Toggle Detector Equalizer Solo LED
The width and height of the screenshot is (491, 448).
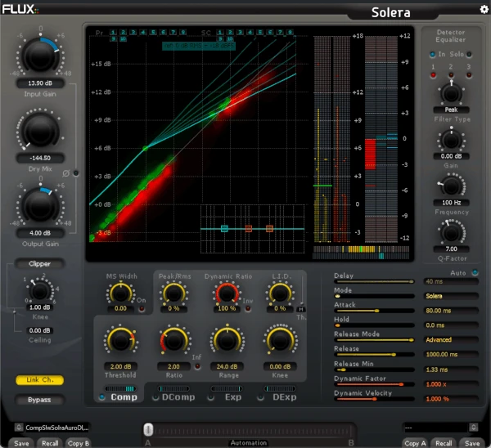click(469, 54)
